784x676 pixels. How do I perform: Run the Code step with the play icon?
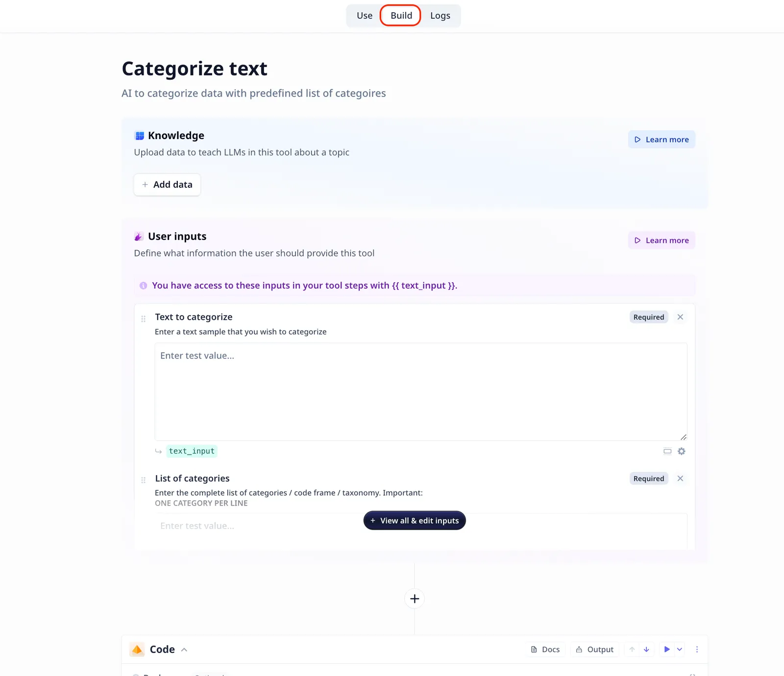667,650
